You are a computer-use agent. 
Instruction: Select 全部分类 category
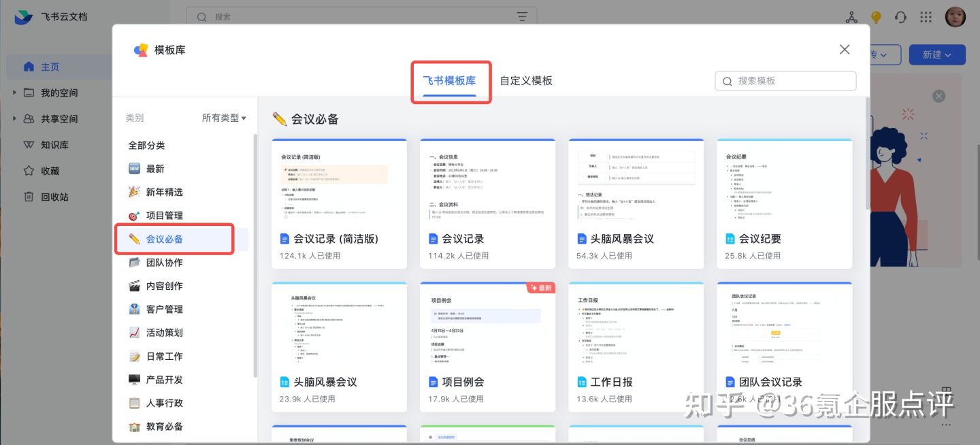pyautogui.click(x=146, y=145)
